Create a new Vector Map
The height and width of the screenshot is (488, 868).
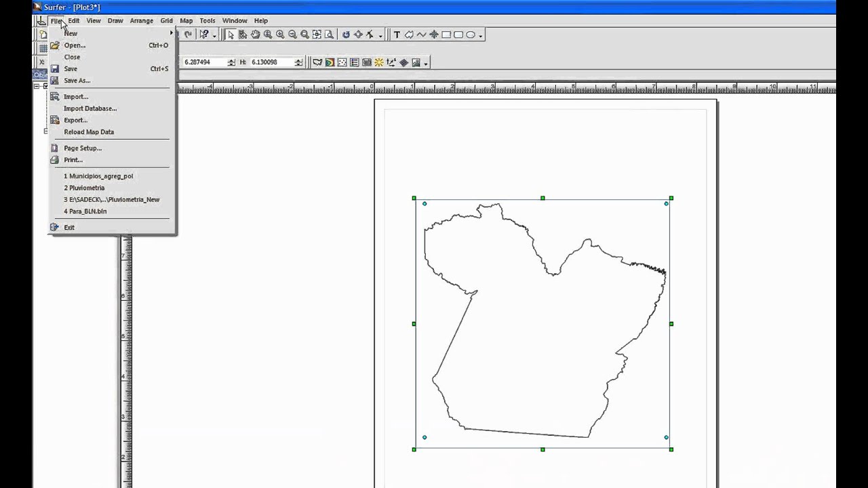[391, 62]
